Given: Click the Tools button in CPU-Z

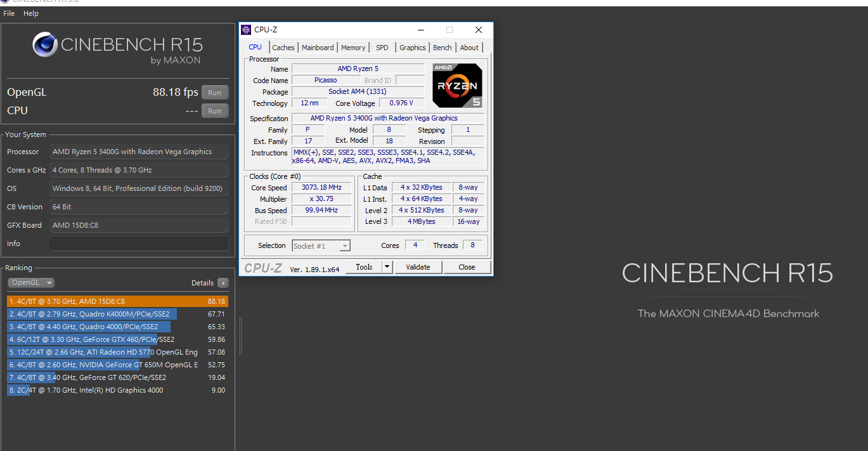Looking at the screenshot, I should 364,267.
